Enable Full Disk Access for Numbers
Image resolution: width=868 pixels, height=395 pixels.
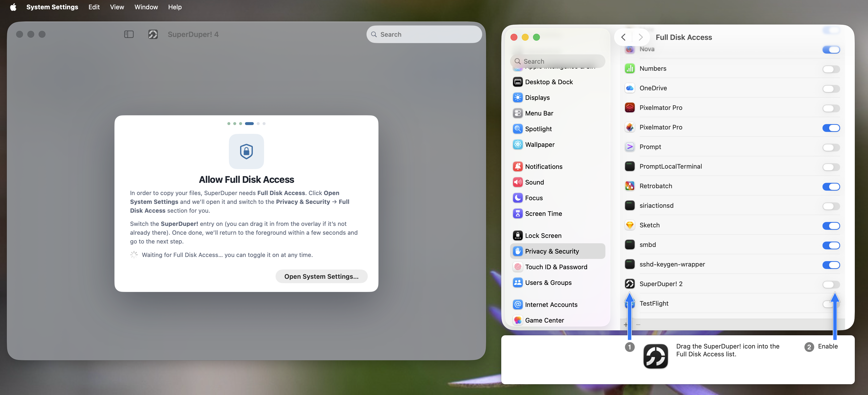pyautogui.click(x=831, y=69)
